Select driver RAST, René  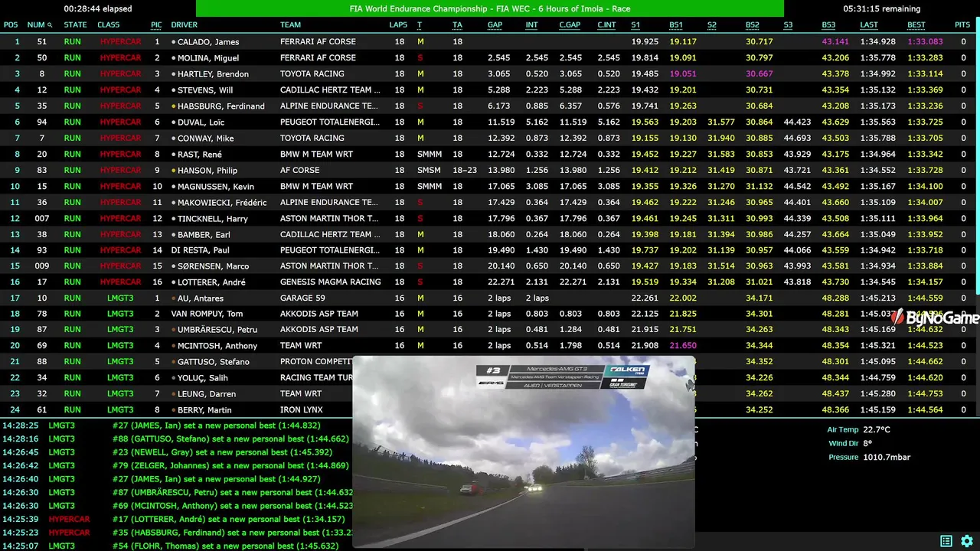(200, 155)
